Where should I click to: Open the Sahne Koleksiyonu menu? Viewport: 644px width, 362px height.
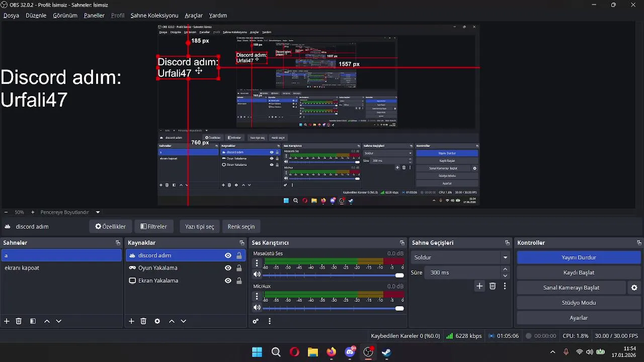point(154,16)
